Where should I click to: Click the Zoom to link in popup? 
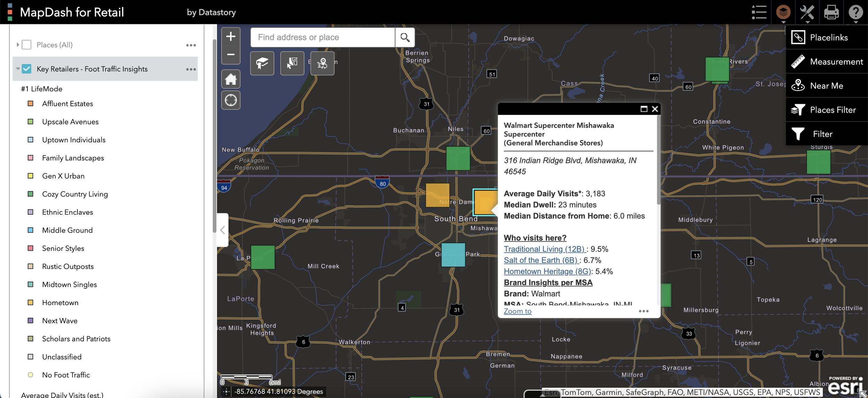coord(517,311)
